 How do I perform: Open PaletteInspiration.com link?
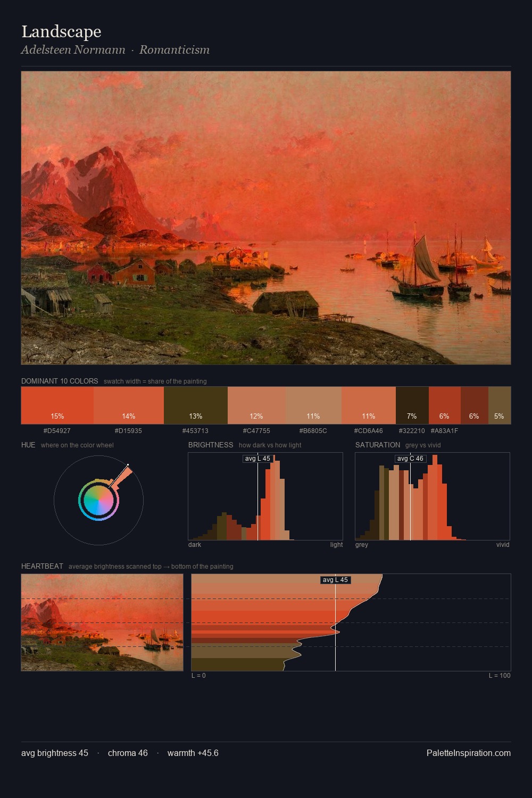tap(469, 753)
